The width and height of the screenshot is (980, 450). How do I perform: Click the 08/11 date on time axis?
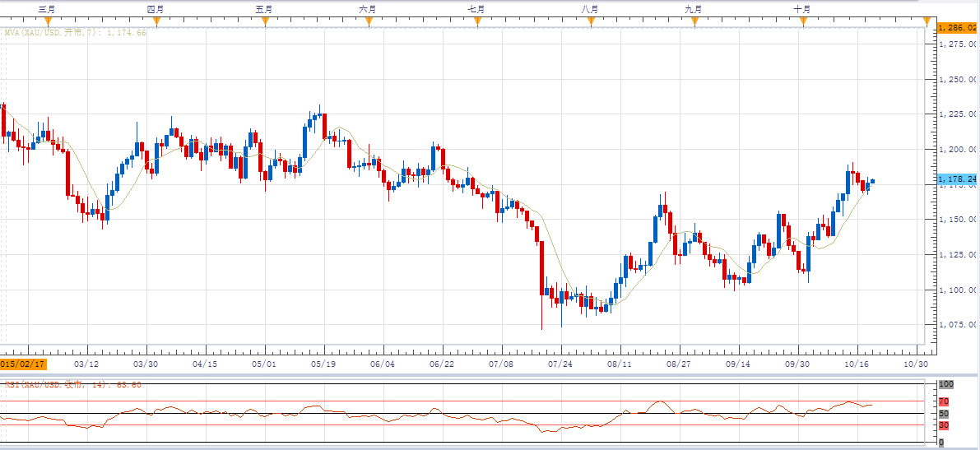point(620,363)
